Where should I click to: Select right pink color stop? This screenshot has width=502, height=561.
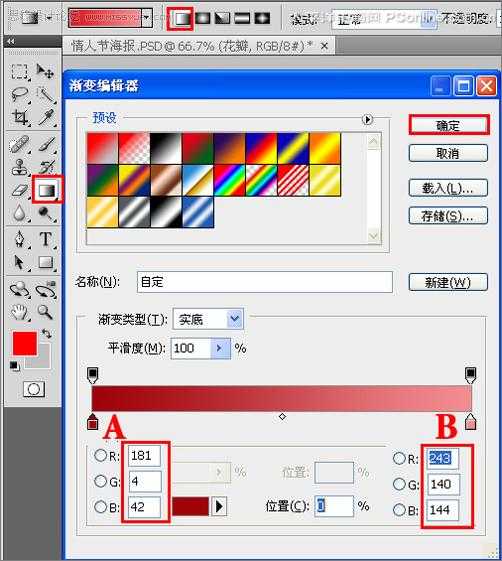click(x=470, y=421)
